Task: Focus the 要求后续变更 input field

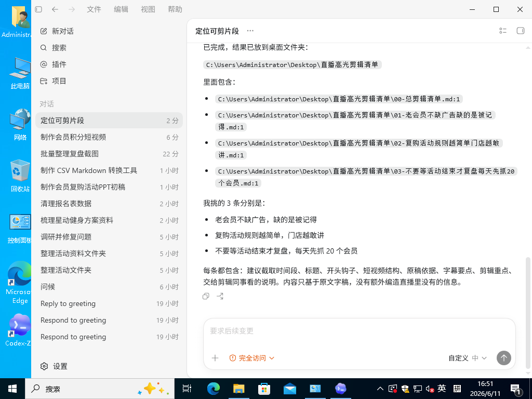Action: tap(360, 331)
